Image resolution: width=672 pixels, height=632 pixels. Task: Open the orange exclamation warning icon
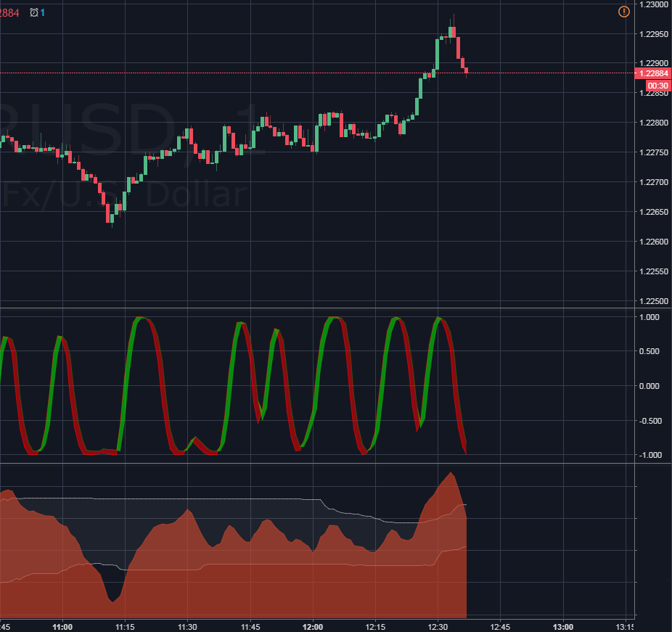point(623,12)
